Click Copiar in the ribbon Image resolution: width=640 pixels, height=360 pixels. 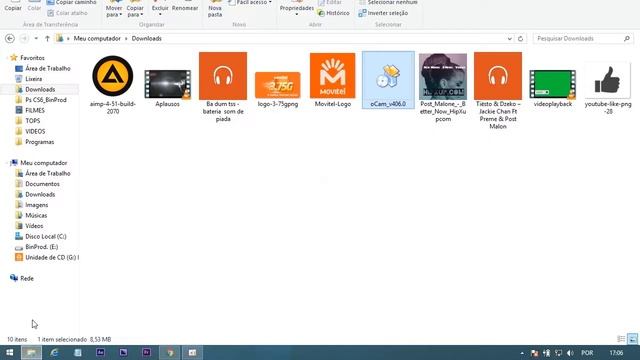pos(13,6)
